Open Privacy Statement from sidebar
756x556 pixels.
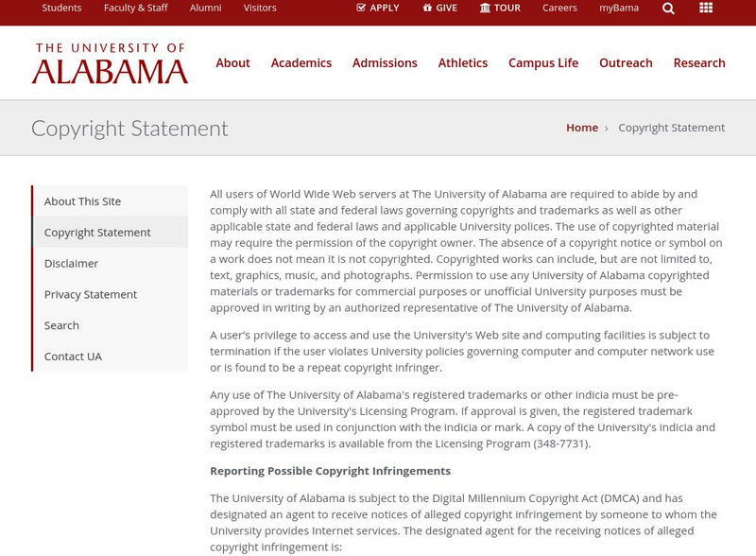tap(91, 295)
